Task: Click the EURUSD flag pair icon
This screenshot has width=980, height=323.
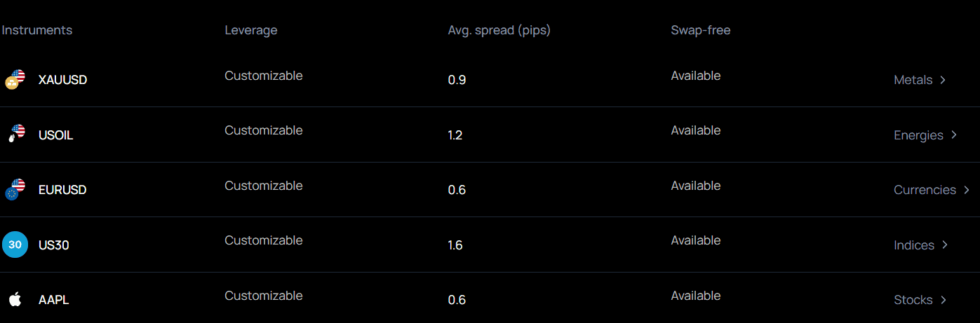Action: pos(15,189)
